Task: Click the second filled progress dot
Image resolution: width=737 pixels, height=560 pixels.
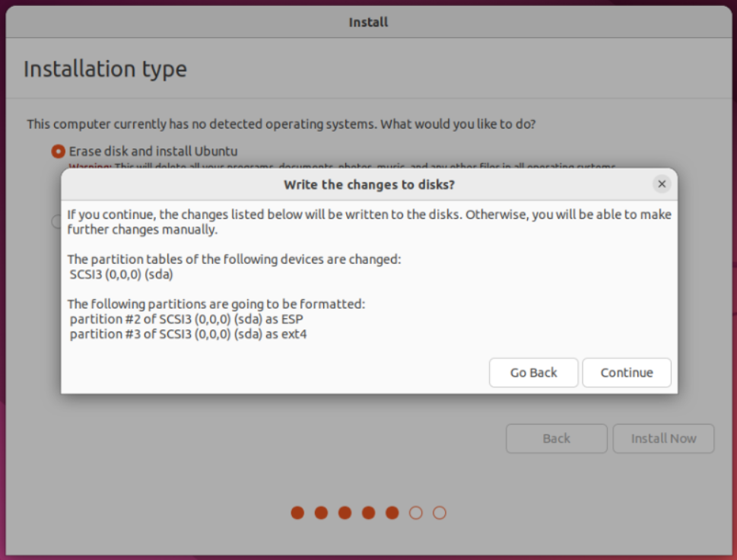Action: coord(321,513)
